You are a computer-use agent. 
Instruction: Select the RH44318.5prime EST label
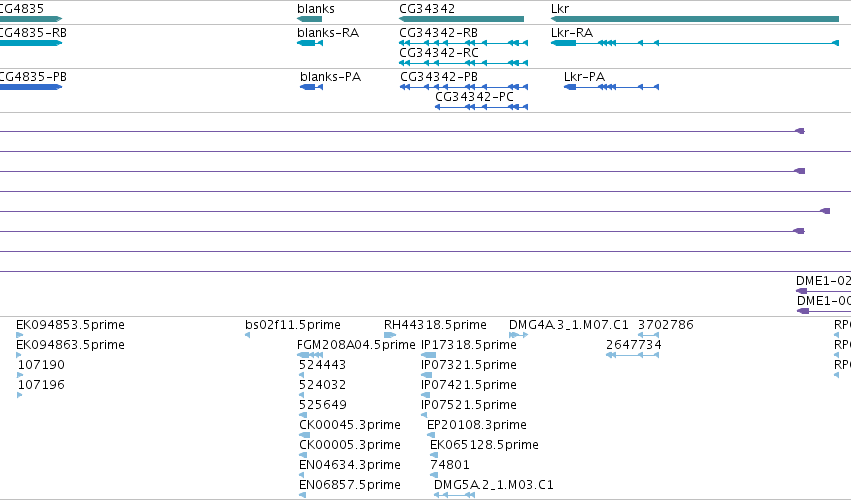[x=435, y=325]
